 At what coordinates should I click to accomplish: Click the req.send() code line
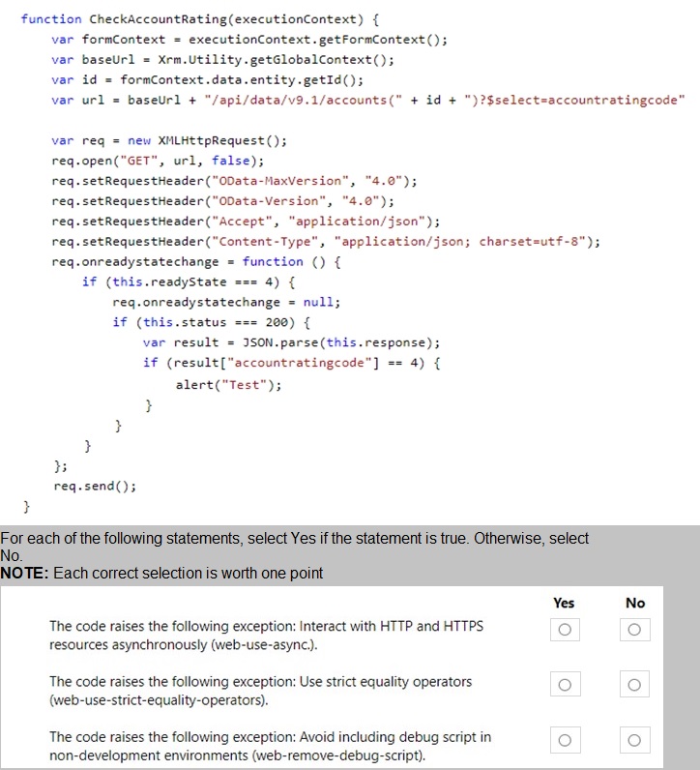95,486
